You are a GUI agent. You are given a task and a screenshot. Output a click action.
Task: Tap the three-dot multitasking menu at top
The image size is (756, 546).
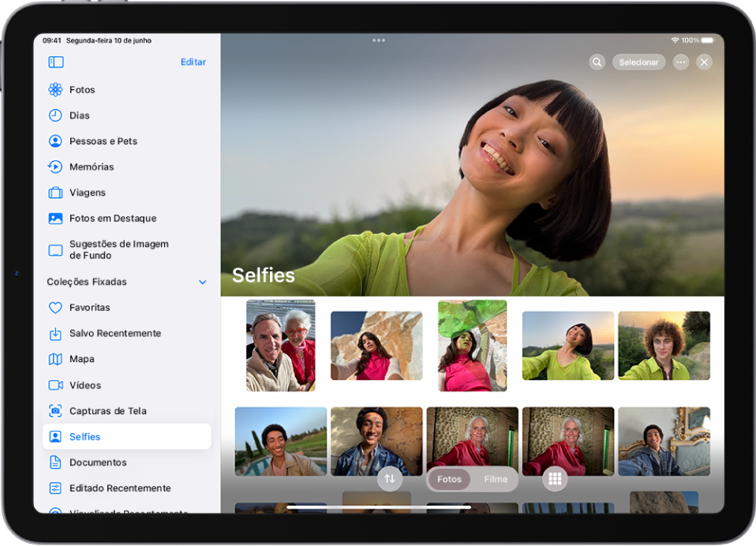(379, 40)
